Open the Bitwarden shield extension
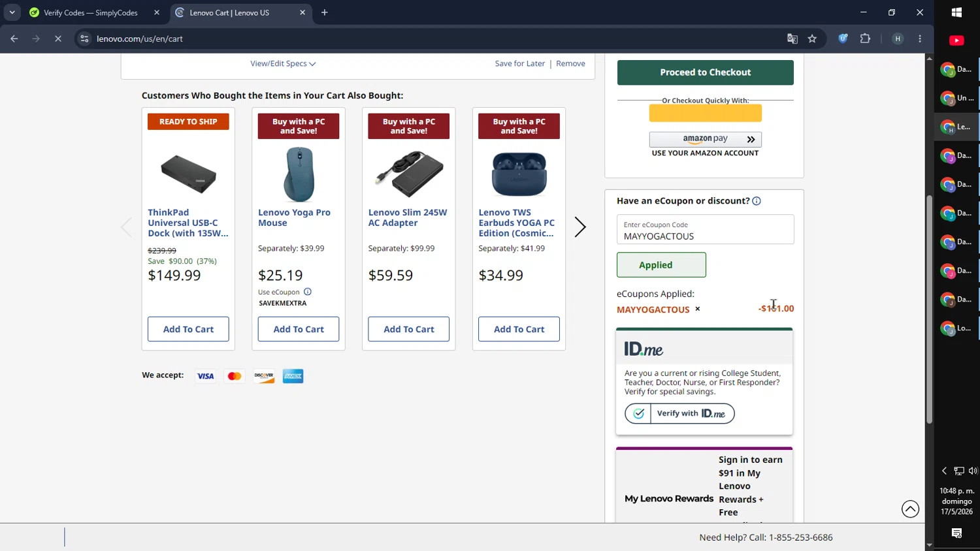The width and height of the screenshot is (980, 551). (x=843, y=39)
